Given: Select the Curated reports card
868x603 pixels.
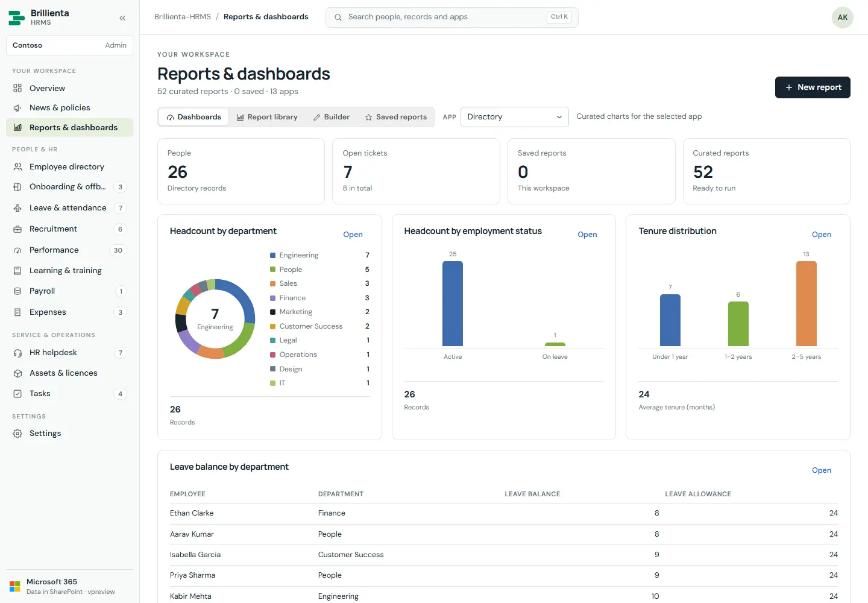Looking at the screenshot, I should click(x=767, y=171).
